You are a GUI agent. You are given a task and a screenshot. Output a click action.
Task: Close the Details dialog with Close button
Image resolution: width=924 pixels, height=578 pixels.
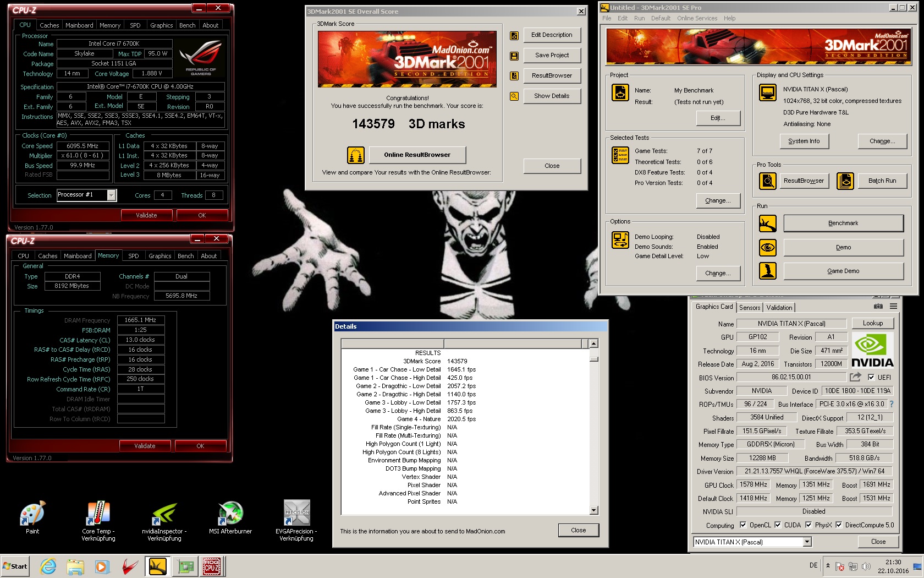(578, 530)
